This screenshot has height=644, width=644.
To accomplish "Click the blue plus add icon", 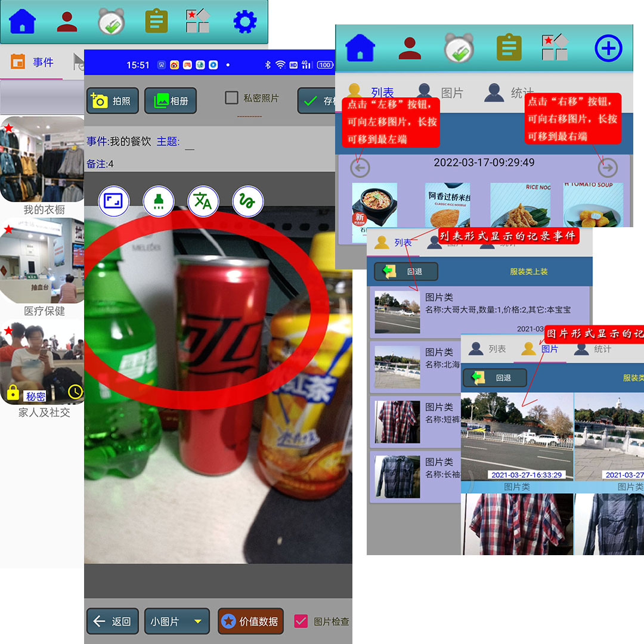I will click(x=608, y=48).
